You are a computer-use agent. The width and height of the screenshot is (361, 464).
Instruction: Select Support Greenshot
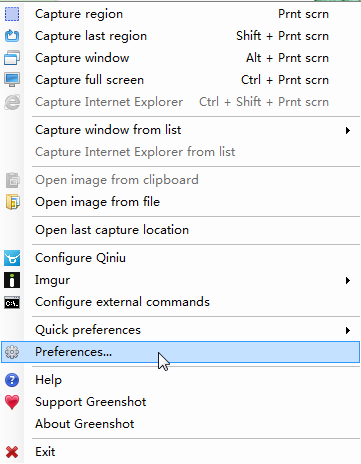[x=180, y=402]
